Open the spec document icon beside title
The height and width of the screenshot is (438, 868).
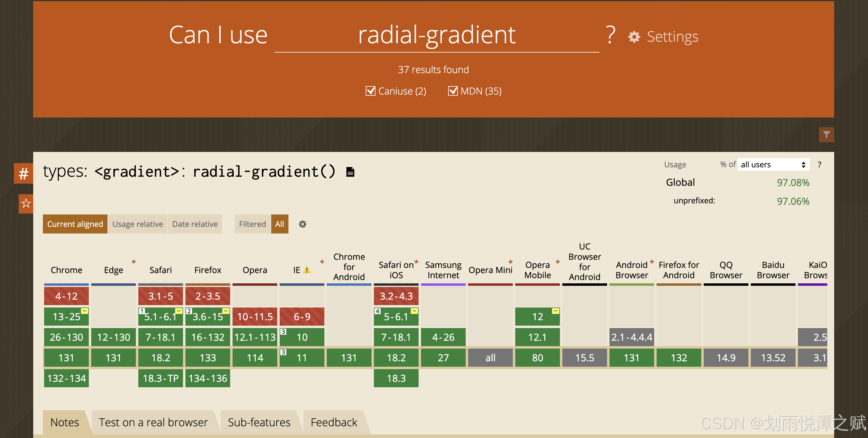click(x=350, y=172)
